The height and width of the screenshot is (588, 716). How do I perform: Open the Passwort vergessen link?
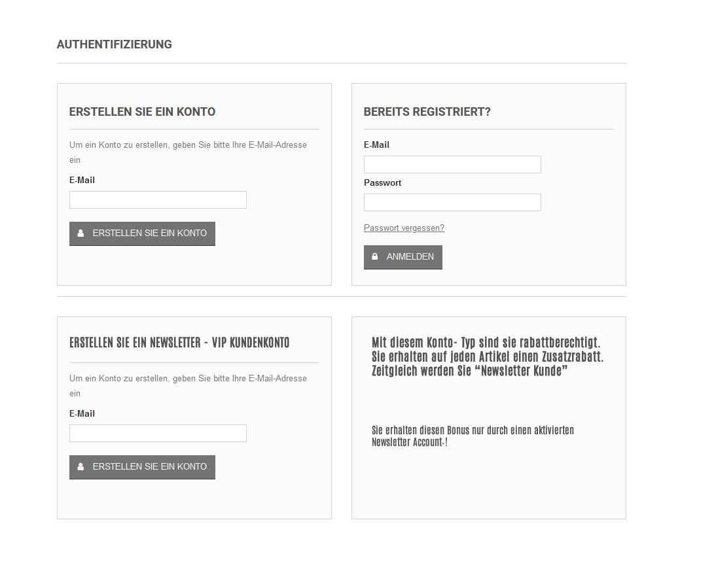click(x=404, y=228)
